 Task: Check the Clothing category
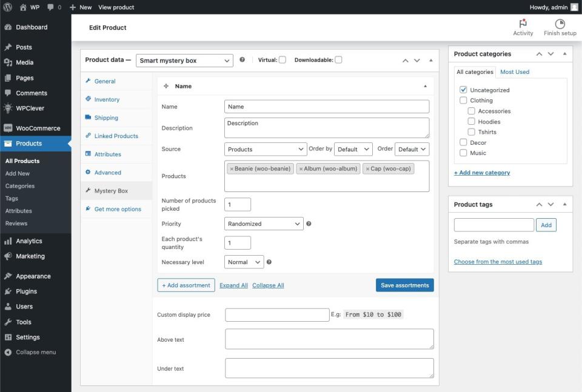[x=463, y=101]
